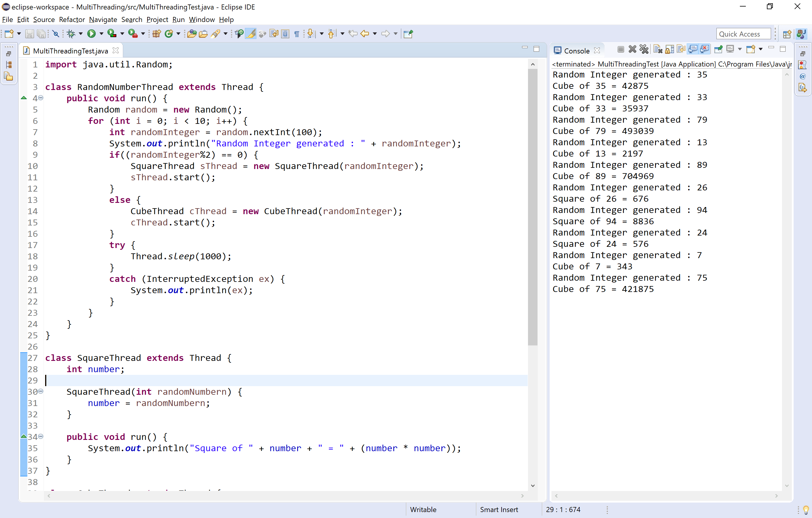The image size is (812, 518).
Task: Enable scroll lock in the console
Action: 670,49
